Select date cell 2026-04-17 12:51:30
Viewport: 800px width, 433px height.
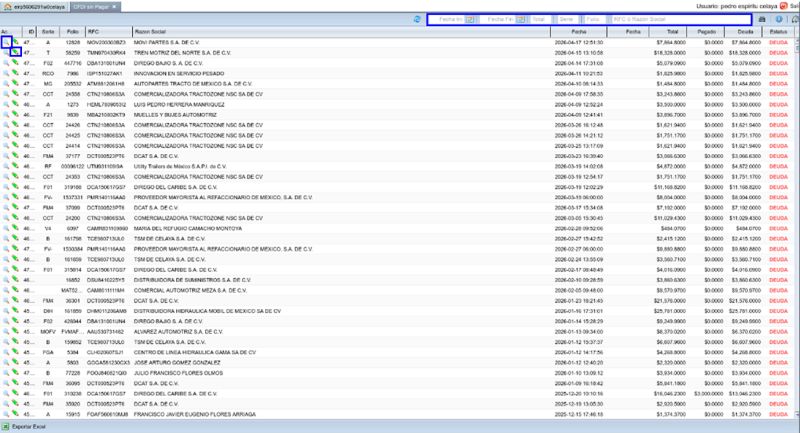(x=579, y=42)
